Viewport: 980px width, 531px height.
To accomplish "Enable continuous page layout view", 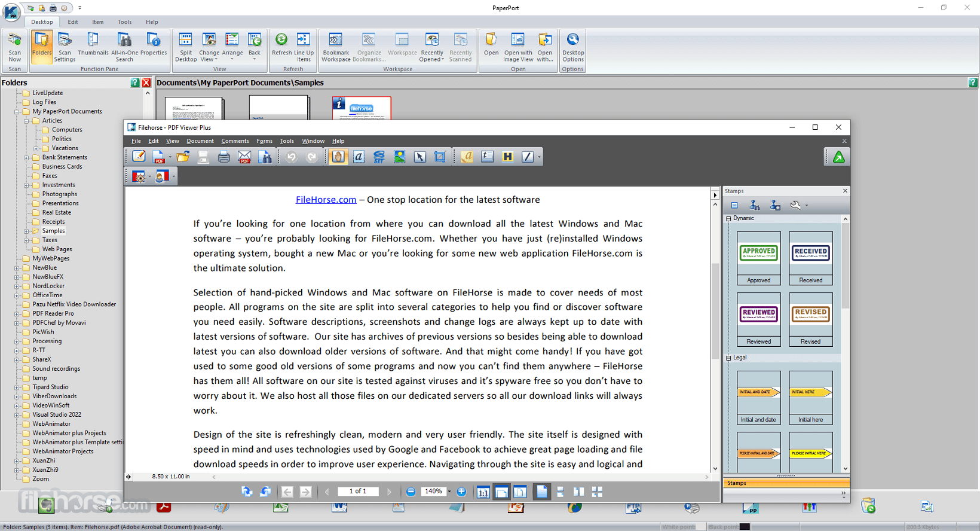I will click(560, 492).
